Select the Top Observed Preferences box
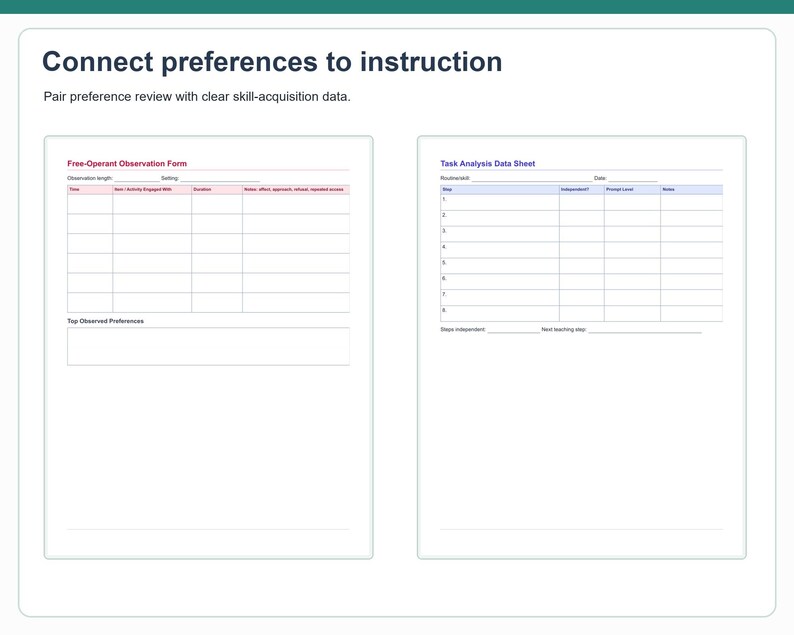Viewport: 794px width, 635px height. (209, 346)
